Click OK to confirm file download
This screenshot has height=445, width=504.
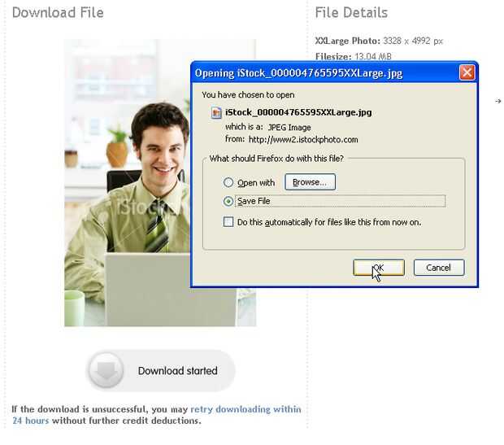click(379, 268)
